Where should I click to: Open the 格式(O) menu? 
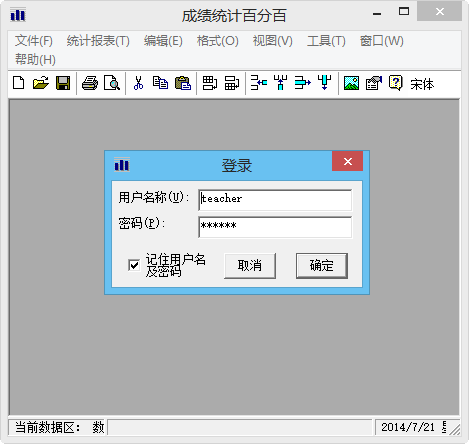click(218, 41)
